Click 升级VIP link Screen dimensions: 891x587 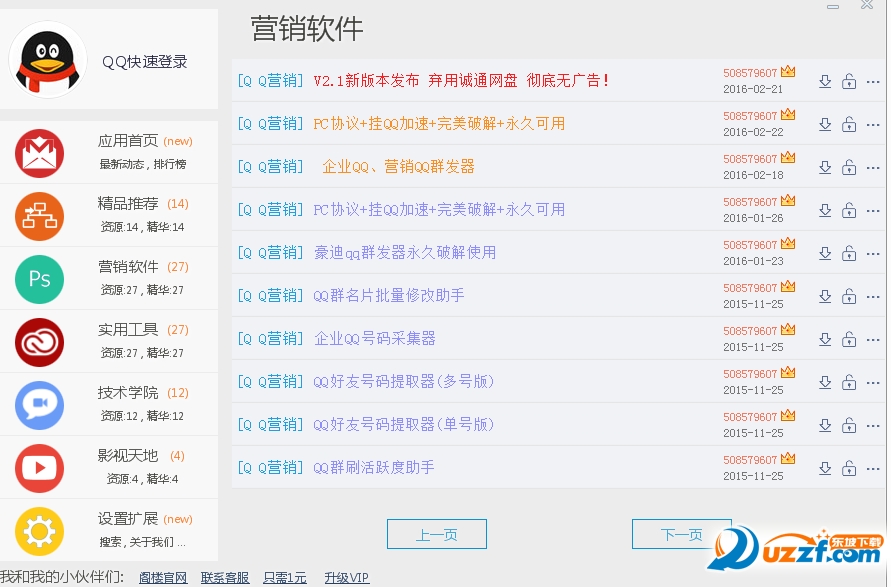(x=347, y=578)
